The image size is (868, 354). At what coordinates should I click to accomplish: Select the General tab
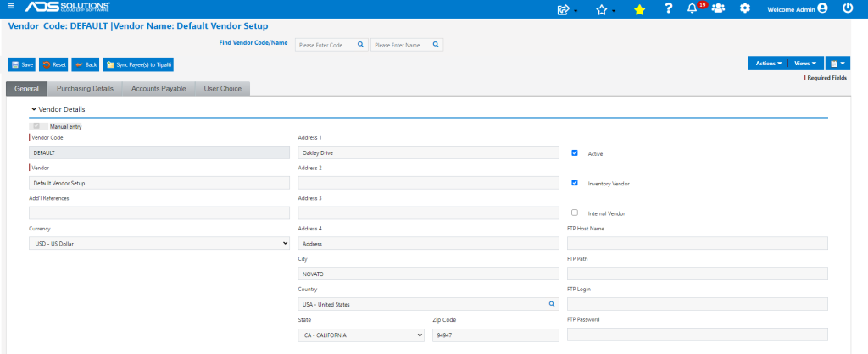coord(26,88)
